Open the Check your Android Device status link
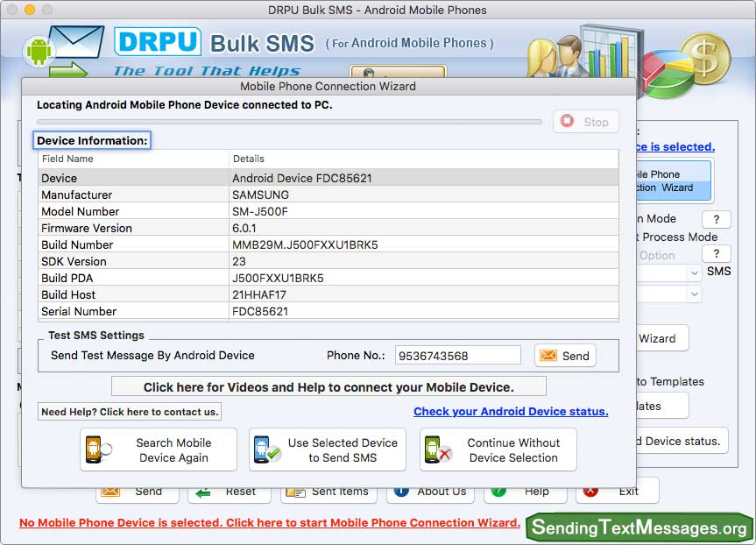This screenshot has width=756, height=545. pos(511,412)
